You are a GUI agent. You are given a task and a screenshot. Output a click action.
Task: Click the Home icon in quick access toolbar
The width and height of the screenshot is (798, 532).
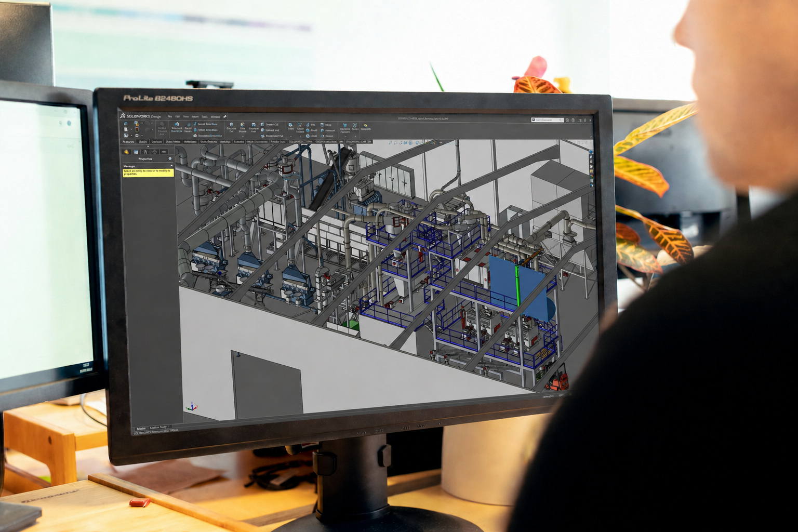(x=126, y=124)
